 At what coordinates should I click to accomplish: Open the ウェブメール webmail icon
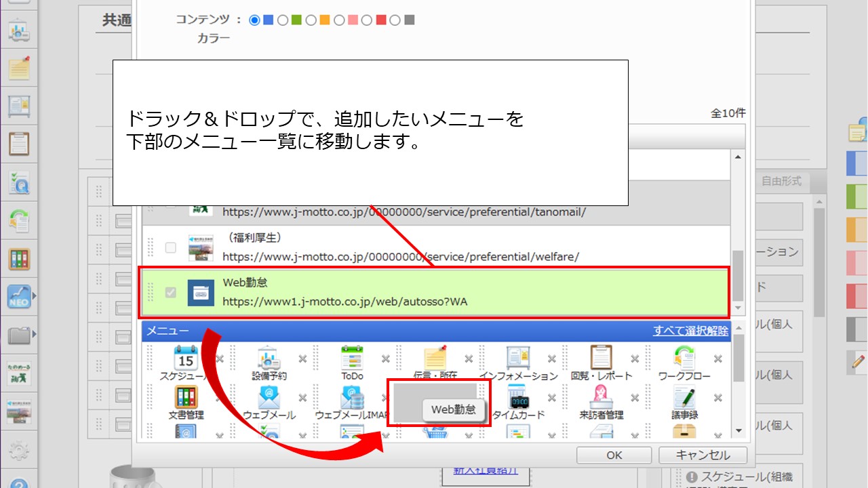click(x=269, y=397)
